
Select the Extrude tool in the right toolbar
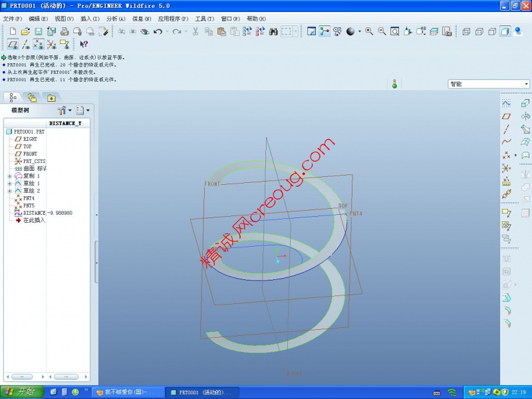pyautogui.click(x=525, y=103)
